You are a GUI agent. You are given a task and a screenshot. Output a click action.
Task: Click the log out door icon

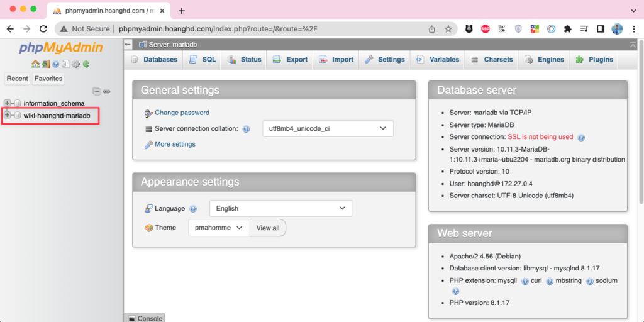click(x=45, y=64)
